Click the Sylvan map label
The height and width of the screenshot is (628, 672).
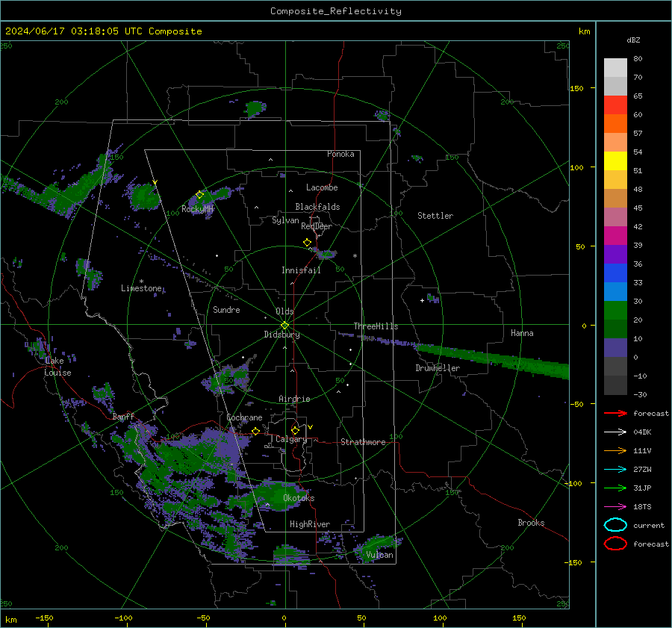click(x=285, y=220)
